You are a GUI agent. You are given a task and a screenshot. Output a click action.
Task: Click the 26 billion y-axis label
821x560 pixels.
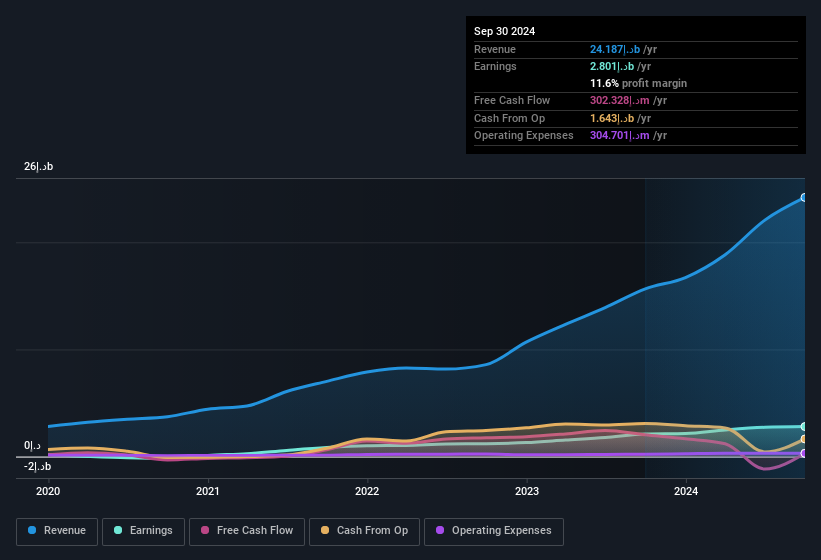point(38,166)
